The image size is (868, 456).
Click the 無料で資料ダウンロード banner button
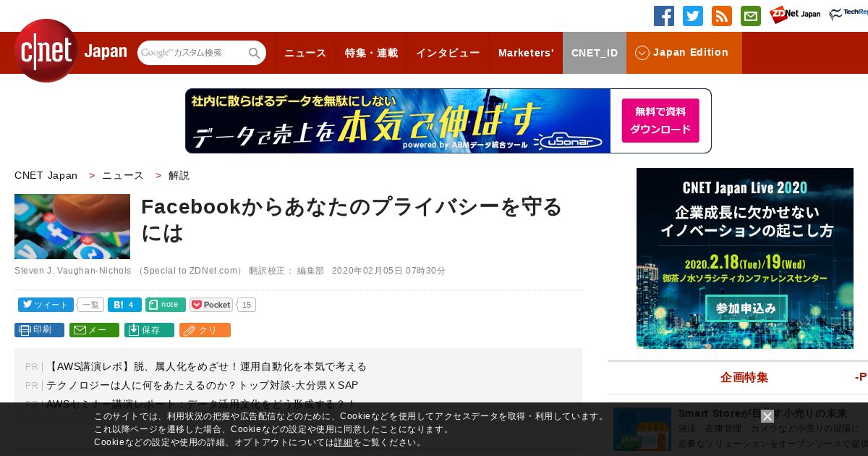pos(660,121)
